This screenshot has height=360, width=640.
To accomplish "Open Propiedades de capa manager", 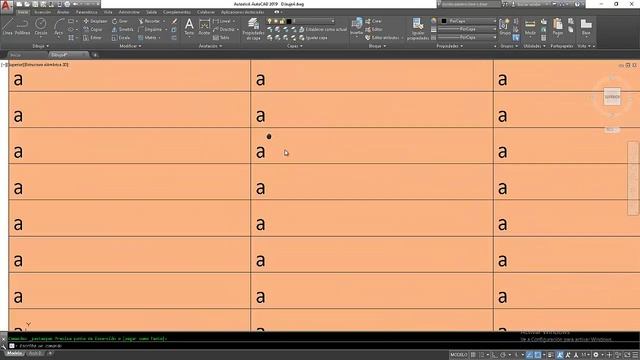I will point(253,29).
